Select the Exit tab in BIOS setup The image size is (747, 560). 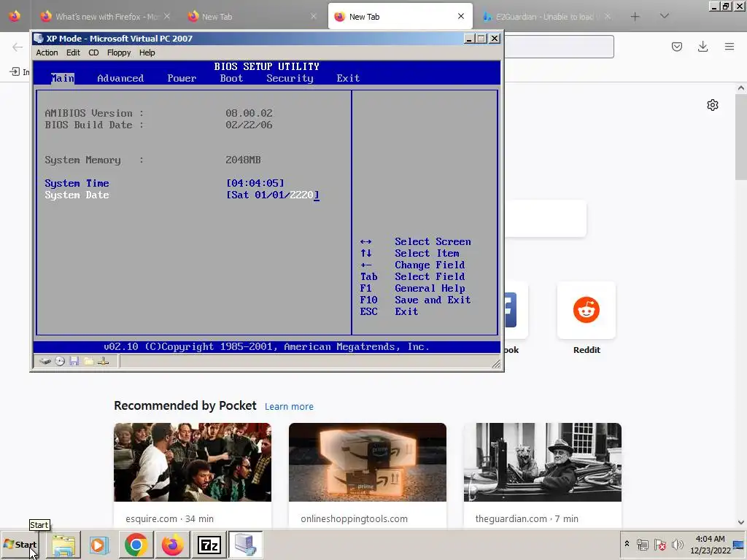348,78
